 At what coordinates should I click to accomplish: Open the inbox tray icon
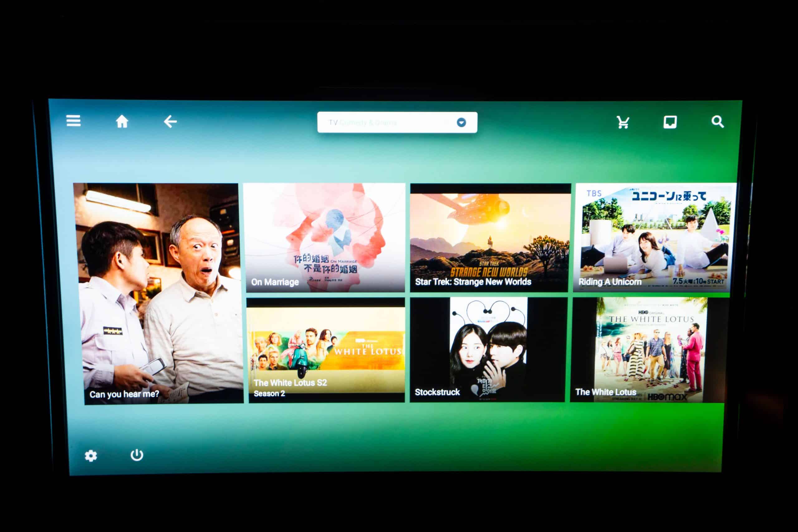(670, 122)
